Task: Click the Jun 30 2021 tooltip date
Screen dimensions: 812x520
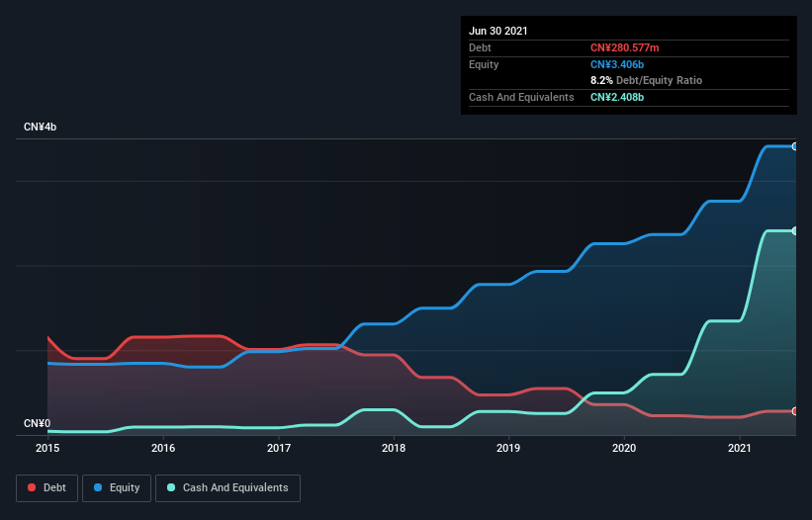Action: click(498, 31)
